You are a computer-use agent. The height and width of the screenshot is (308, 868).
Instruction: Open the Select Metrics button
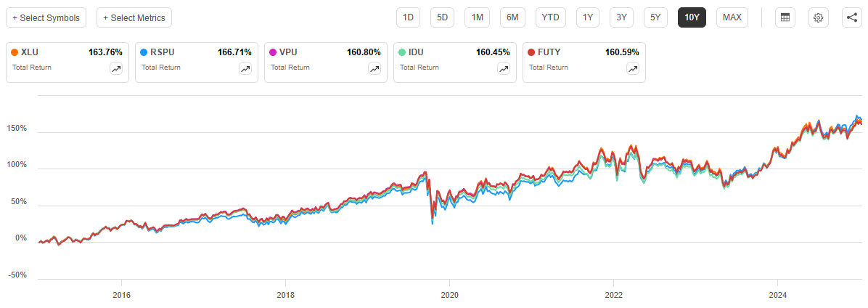click(134, 17)
